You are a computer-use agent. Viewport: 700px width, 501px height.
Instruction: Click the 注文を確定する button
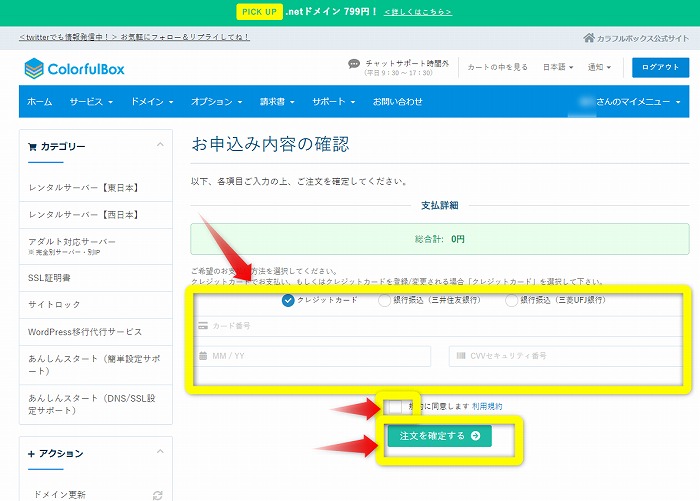tap(439, 436)
